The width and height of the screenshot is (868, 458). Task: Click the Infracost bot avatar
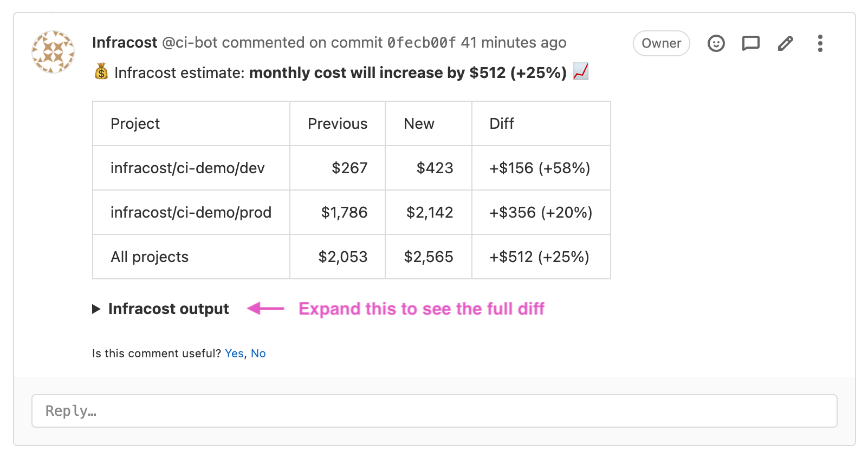(53, 52)
